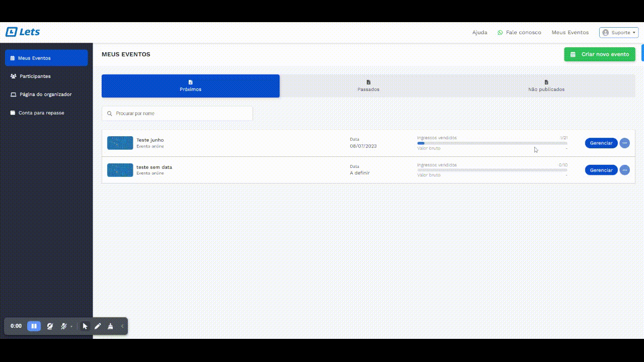Pause the screen recording
This screenshot has height=362, width=644.
(34, 326)
